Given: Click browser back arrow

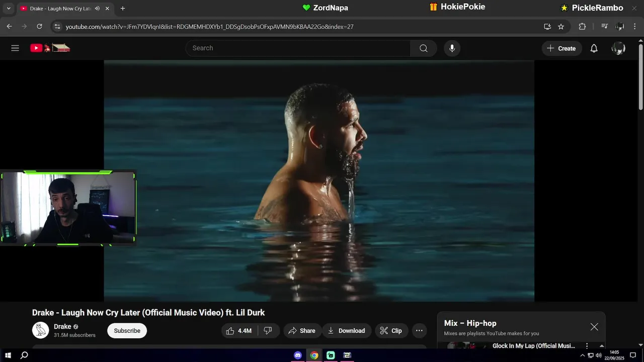Looking at the screenshot, I should (10, 26).
